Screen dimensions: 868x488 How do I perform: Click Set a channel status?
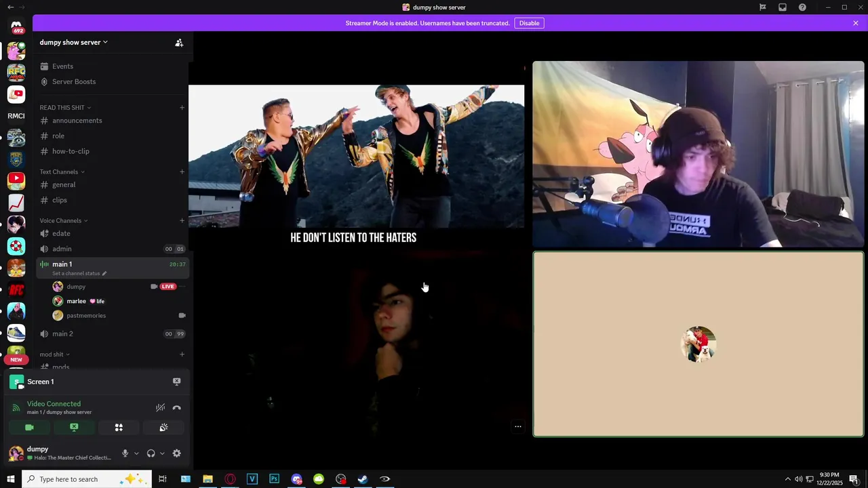(76, 273)
